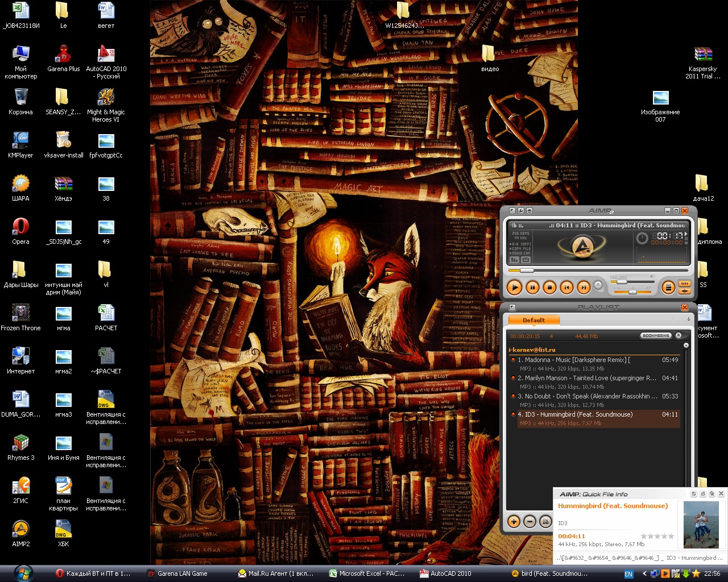Select Madonna - Music track in playlist
The width and height of the screenshot is (728, 582).
[x=595, y=364]
